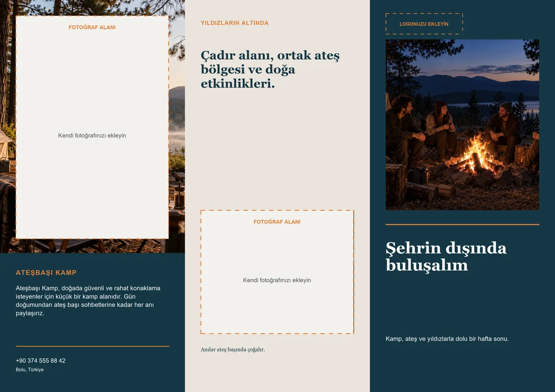Click 'Kendi fotoğrafınızı ekleyin' in the tall photo placeholder
555x392 pixels.
tap(92, 135)
